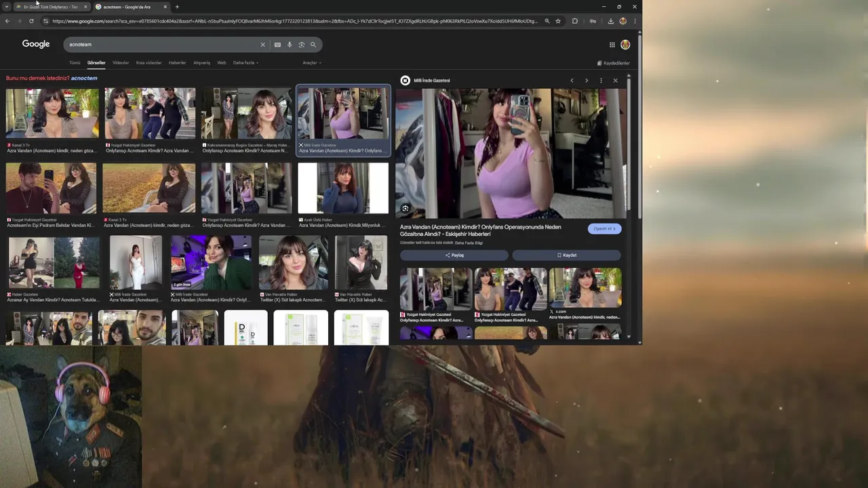The image size is (868, 488).
Task: Close the image preview panel
Action: [615, 81]
